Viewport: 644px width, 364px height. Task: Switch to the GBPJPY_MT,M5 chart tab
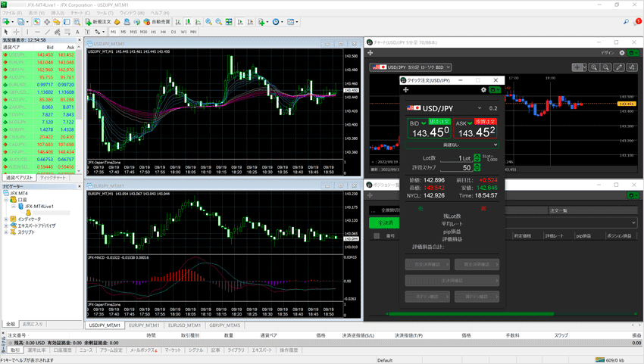point(225,325)
